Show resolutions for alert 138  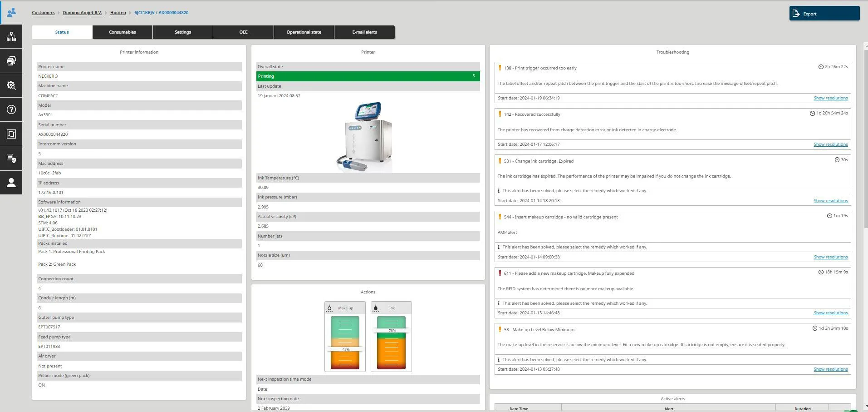[830, 98]
